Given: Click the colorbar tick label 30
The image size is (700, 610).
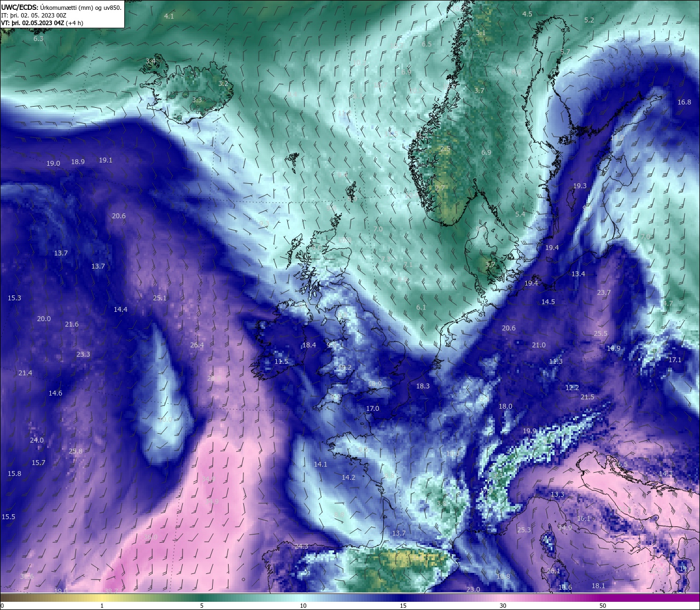Looking at the screenshot, I should click(503, 606).
